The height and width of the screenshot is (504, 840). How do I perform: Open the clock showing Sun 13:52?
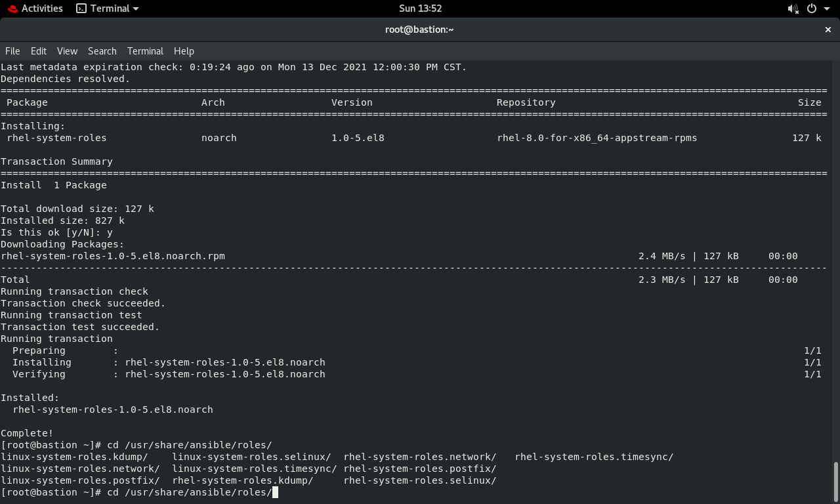pos(420,9)
